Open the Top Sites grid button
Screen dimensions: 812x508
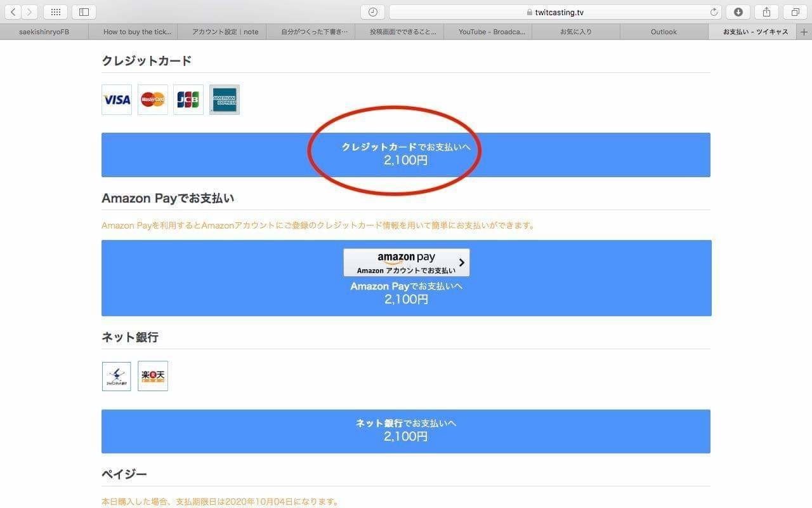tap(55, 12)
